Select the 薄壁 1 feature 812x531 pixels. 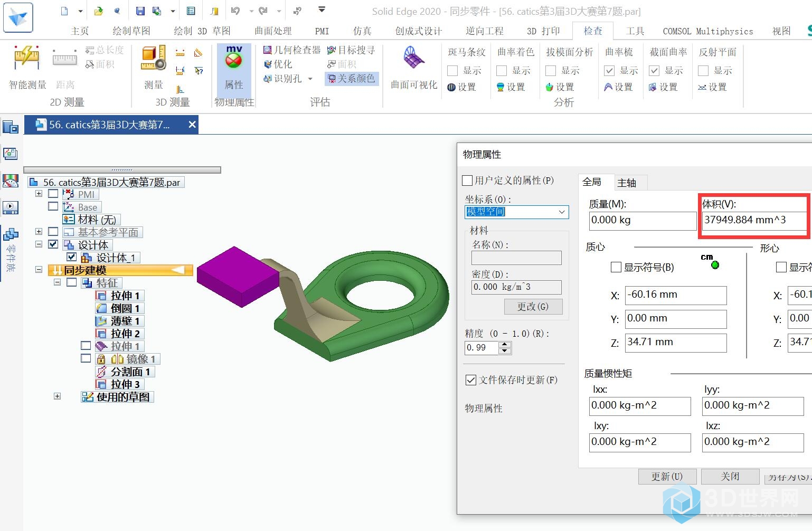click(119, 321)
